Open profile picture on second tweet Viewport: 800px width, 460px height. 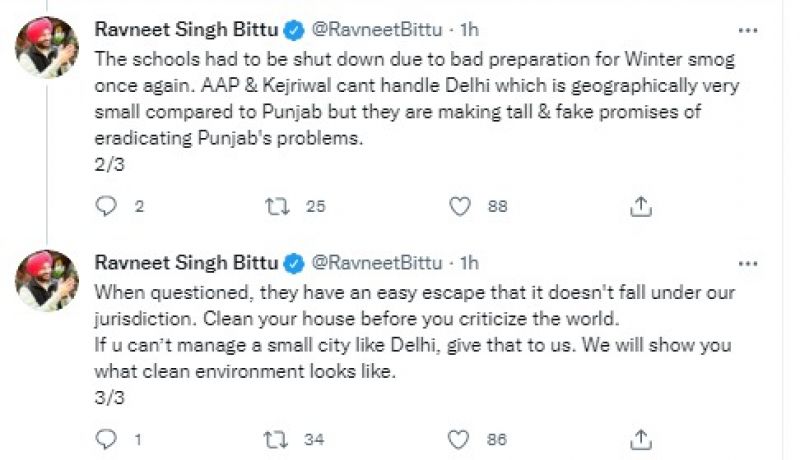click(x=47, y=280)
